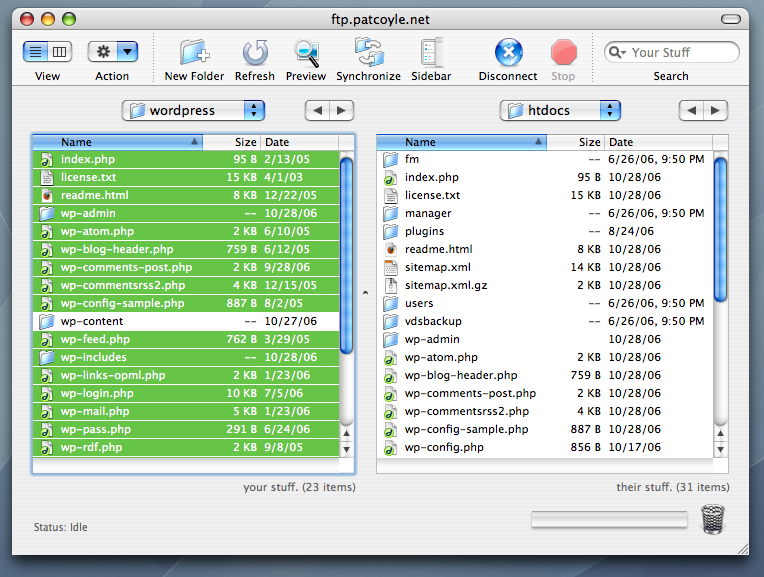The width and height of the screenshot is (764, 577).
Task: Click the remote vdsbackup folder icon
Action: coord(391,322)
